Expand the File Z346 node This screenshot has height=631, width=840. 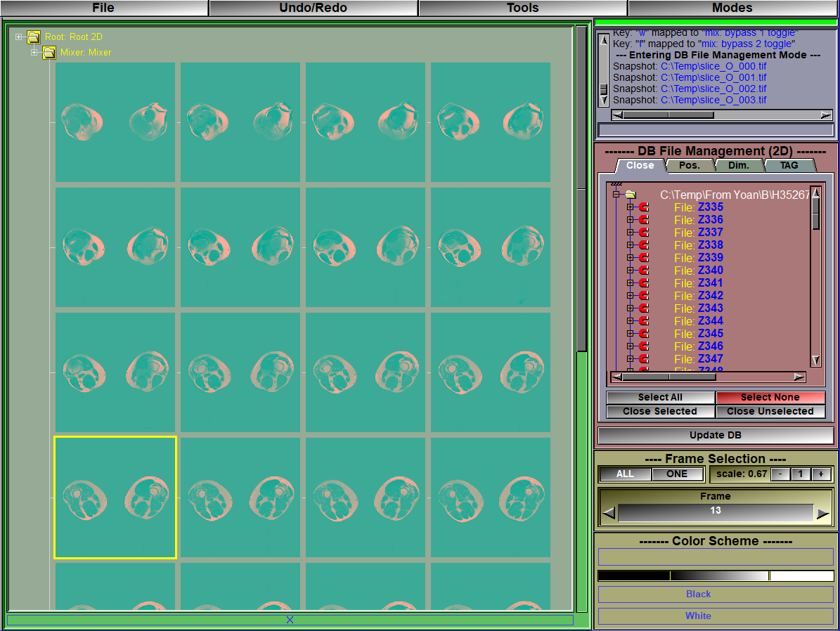pyautogui.click(x=630, y=346)
